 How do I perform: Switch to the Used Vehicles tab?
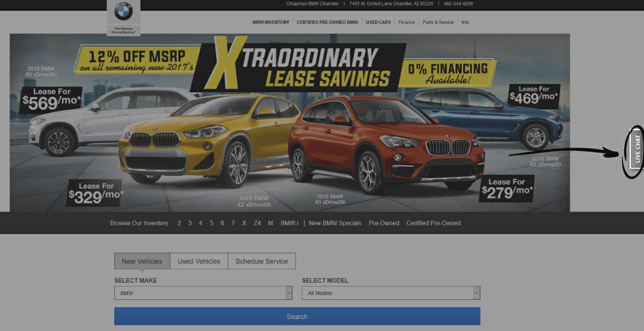[x=199, y=261]
